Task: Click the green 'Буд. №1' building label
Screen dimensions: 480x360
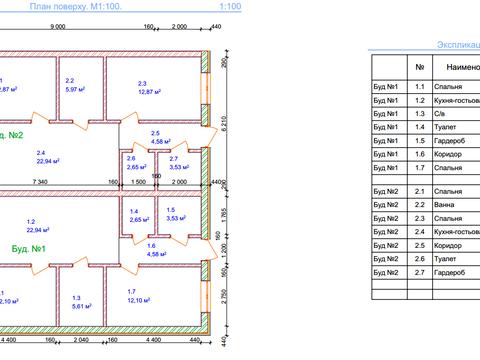Action: pyautogui.click(x=29, y=249)
